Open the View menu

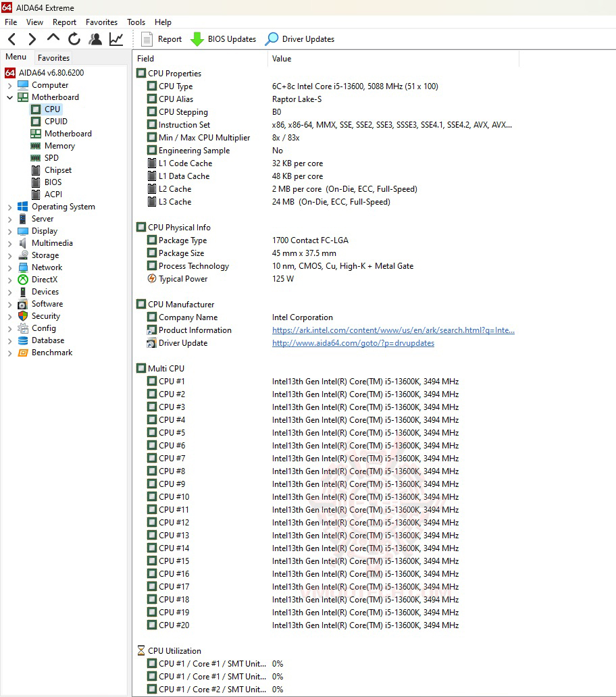coord(34,22)
